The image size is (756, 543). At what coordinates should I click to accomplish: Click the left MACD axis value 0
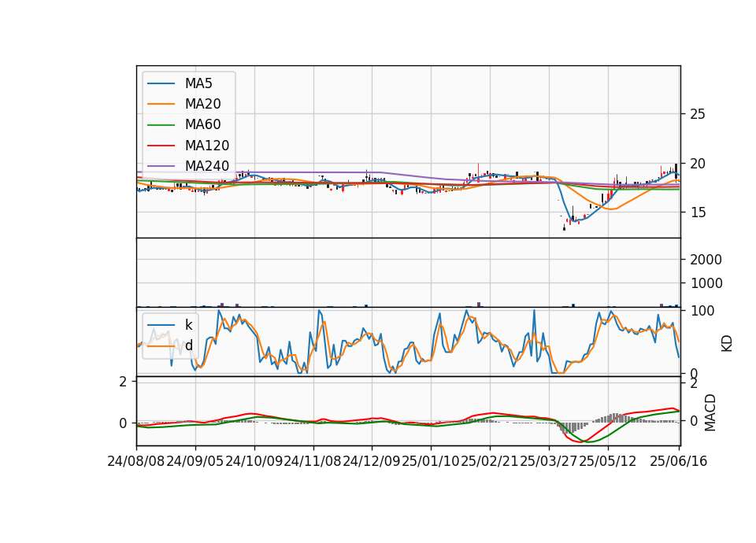123,423
